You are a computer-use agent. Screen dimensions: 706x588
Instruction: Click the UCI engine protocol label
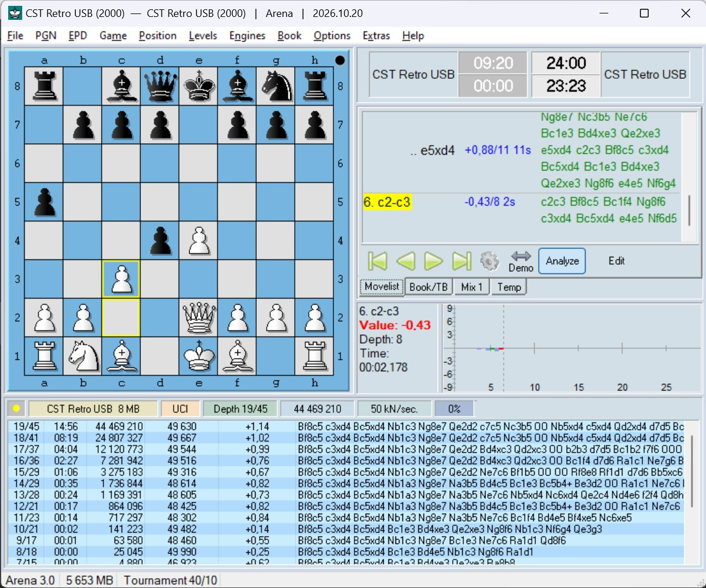click(180, 409)
